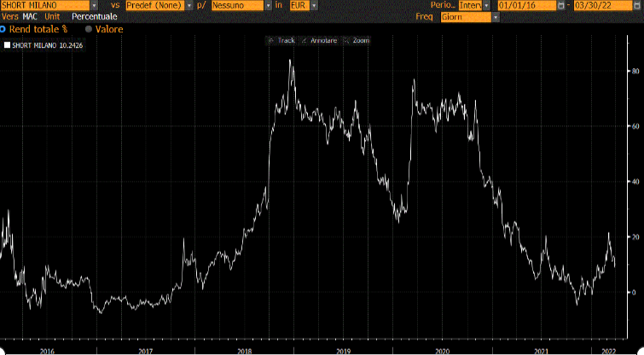The height and width of the screenshot is (355, 644).
Task: Open the EUR currency dropdown
Action: point(314,5)
